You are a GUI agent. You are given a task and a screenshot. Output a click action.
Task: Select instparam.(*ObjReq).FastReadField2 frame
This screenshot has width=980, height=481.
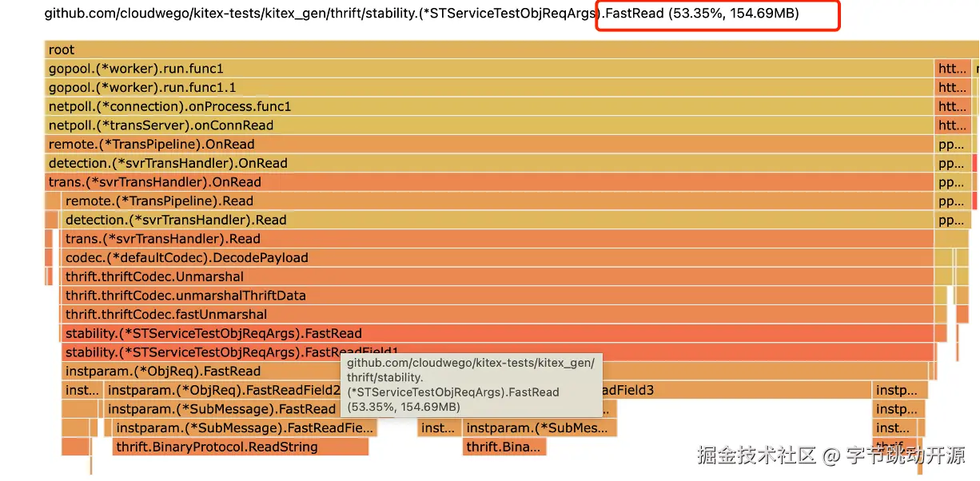[x=224, y=391]
